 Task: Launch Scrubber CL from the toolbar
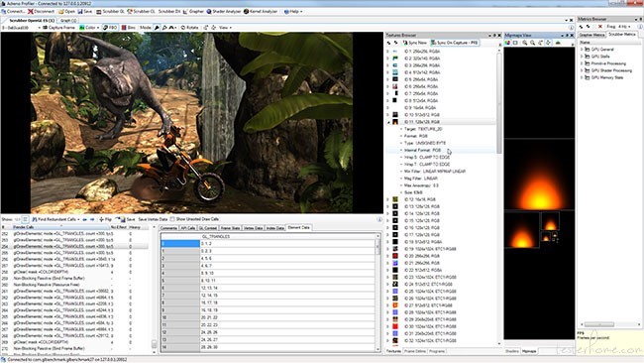[141, 12]
